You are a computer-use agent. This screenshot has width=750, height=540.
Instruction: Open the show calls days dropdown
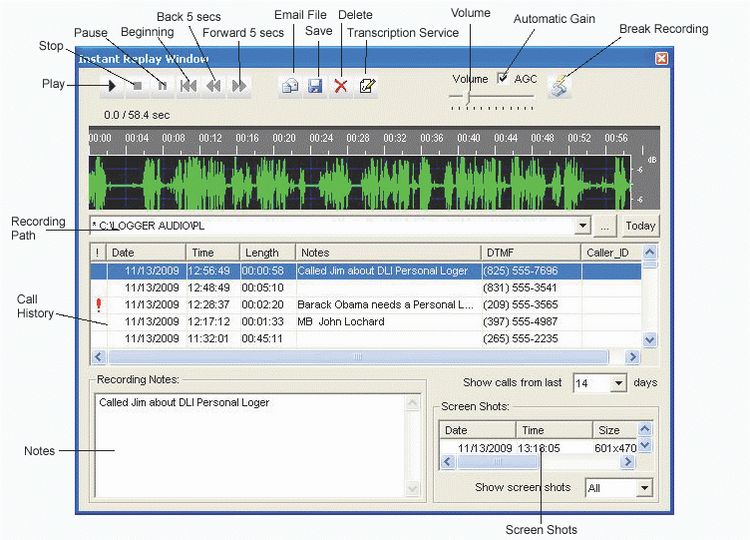coord(618,383)
